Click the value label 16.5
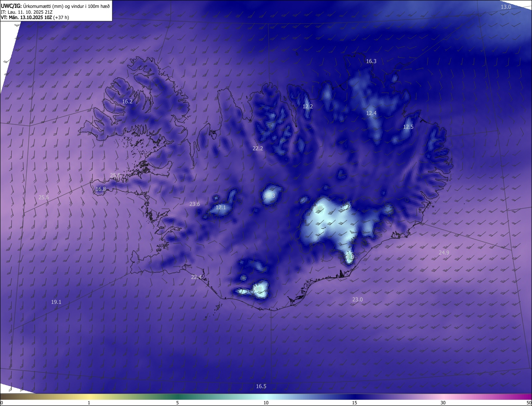 click(261, 386)
